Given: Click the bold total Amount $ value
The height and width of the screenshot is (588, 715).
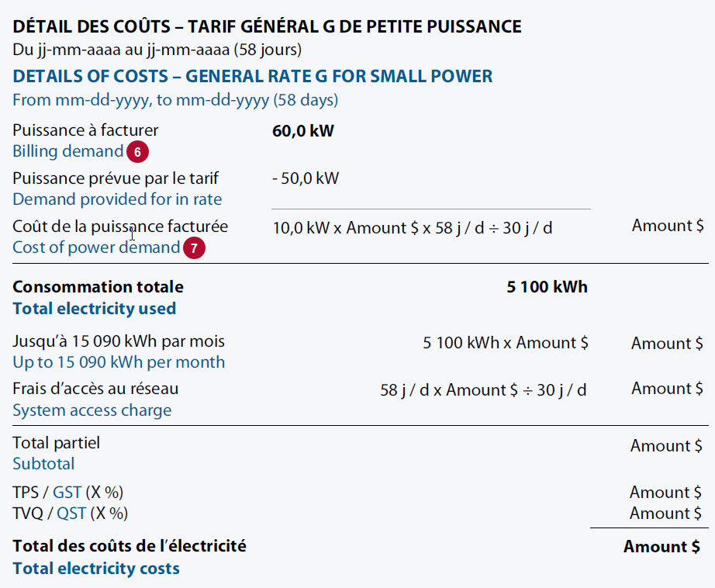Looking at the screenshot, I should (x=661, y=547).
